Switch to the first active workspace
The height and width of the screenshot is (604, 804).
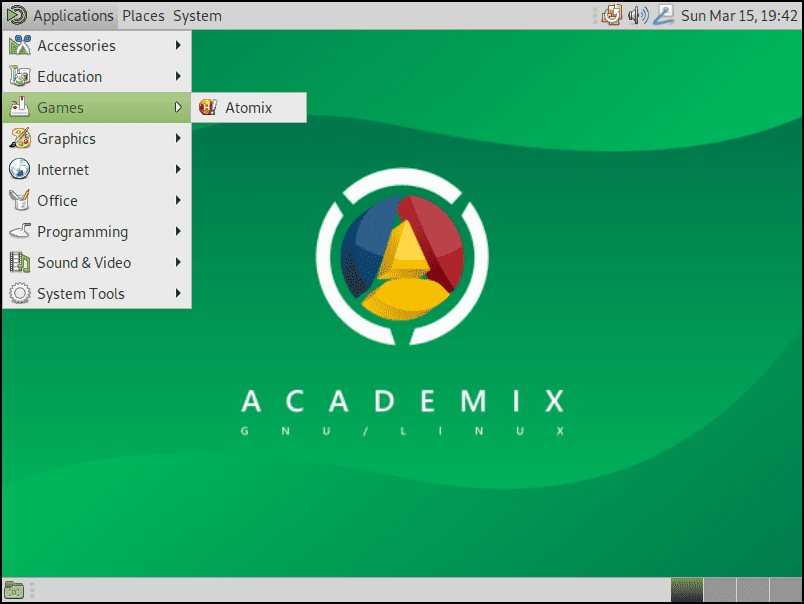click(687, 590)
